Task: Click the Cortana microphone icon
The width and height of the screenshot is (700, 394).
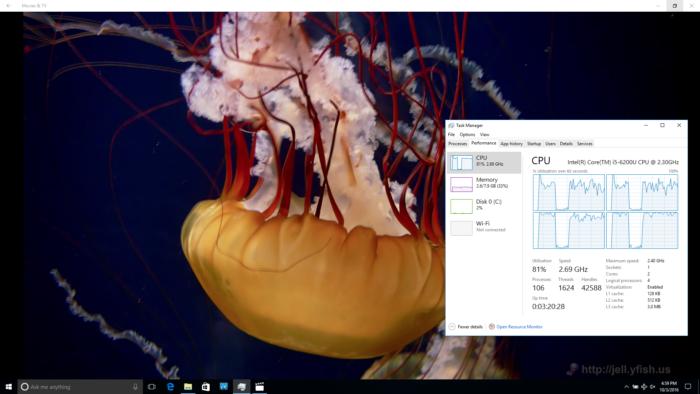Action: click(x=135, y=386)
